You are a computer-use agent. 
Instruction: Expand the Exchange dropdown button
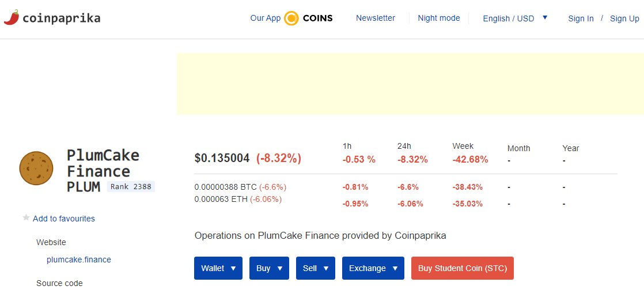pos(373,268)
